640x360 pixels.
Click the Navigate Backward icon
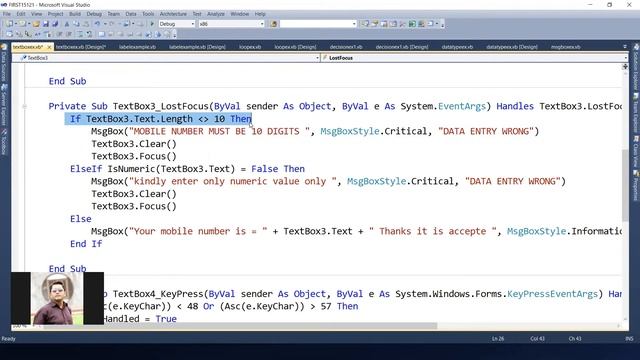tap(126, 24)
